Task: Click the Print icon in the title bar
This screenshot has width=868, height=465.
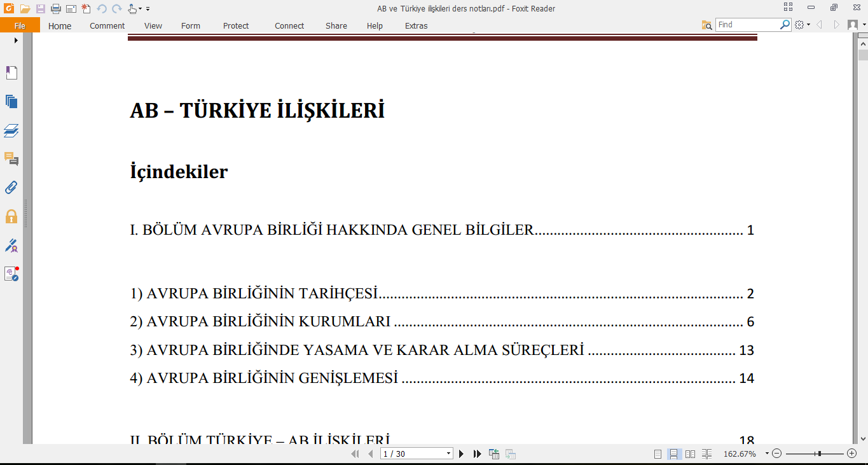Action: 56,9
